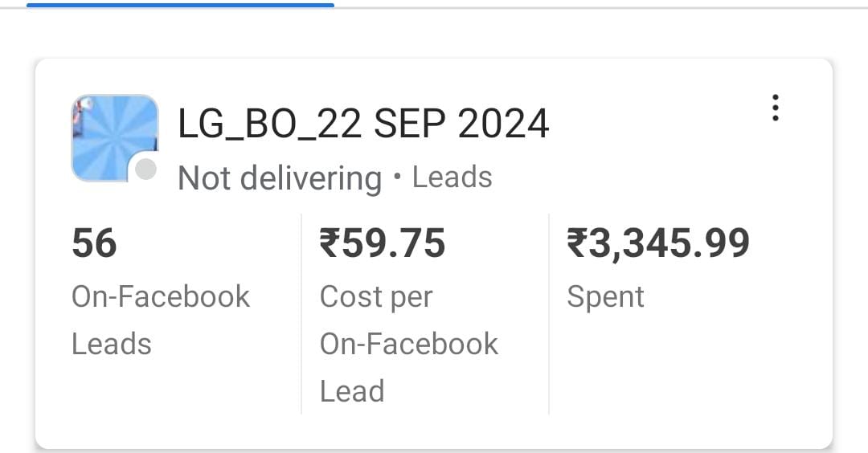Image resolution: width=868 pixels, height=453 pixels.
Task: Select the ₹59.75 cost value
Action: (382, 243)
